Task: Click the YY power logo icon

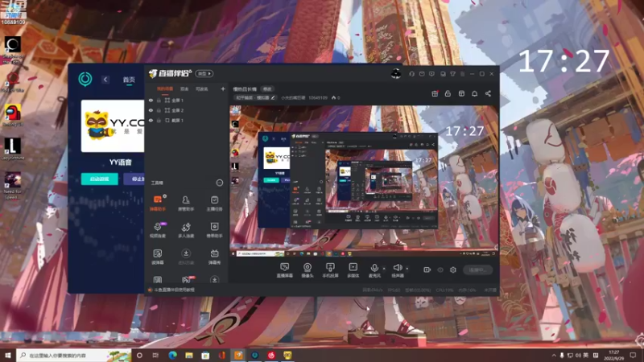Action: click(x=85, y=79)
